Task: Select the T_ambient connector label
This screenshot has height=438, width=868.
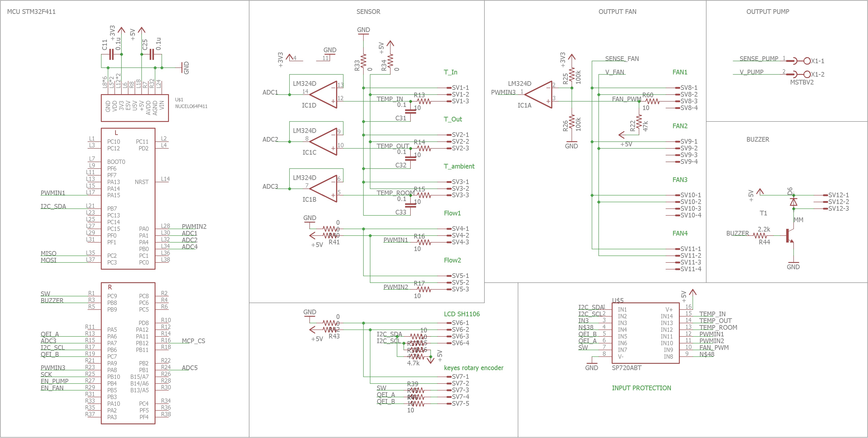Action: 459,166
